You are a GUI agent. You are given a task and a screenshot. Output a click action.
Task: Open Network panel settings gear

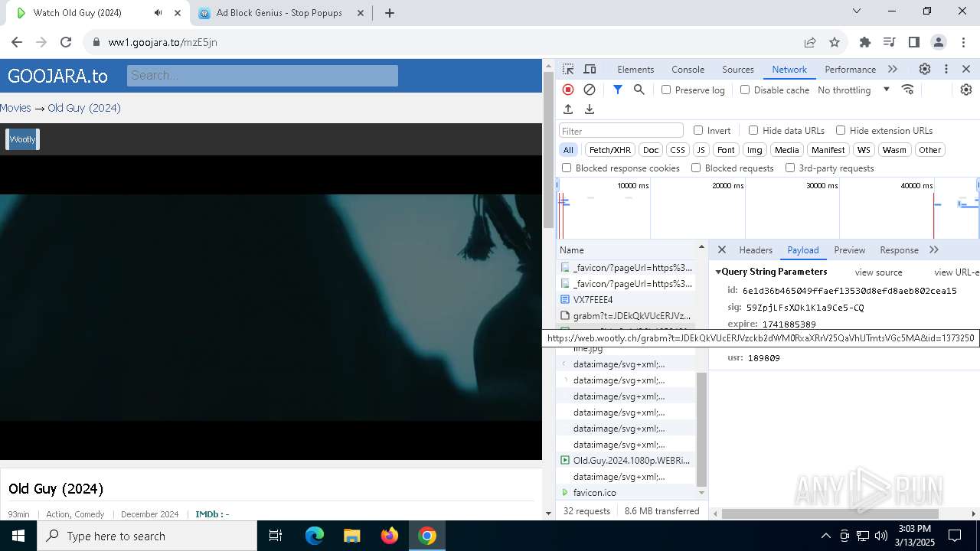[966, 90]
